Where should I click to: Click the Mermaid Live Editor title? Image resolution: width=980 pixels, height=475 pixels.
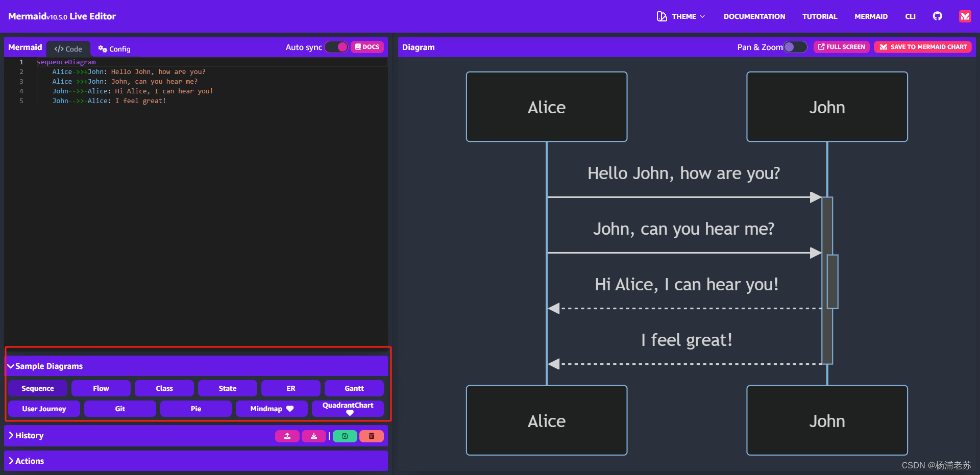coord(62,16)
